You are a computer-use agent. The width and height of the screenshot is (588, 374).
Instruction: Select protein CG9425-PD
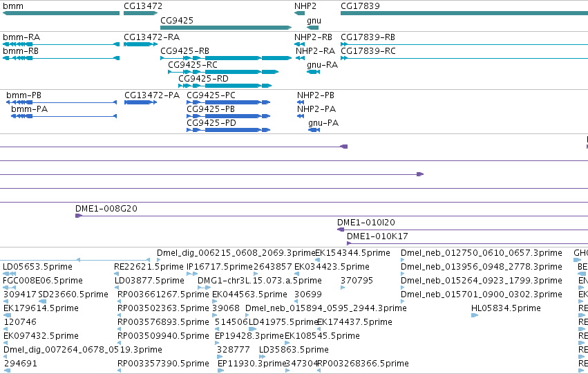pyautogui.click(x=229, y=130)
